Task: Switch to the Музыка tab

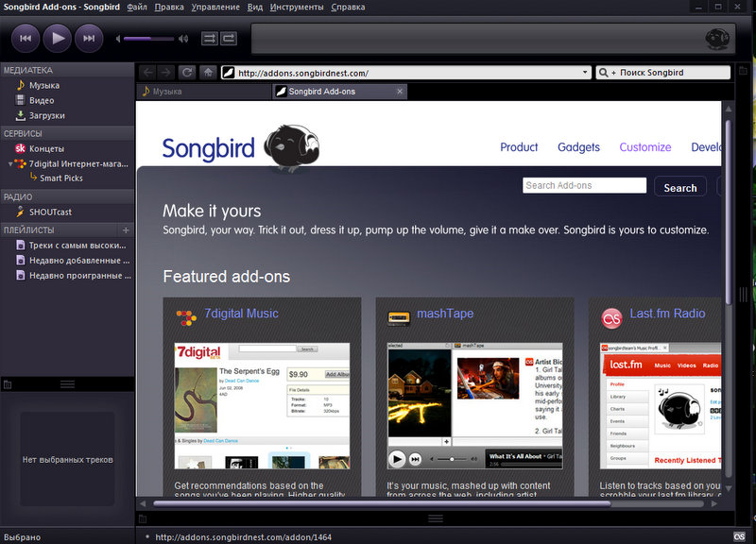Action: [204, 92]
